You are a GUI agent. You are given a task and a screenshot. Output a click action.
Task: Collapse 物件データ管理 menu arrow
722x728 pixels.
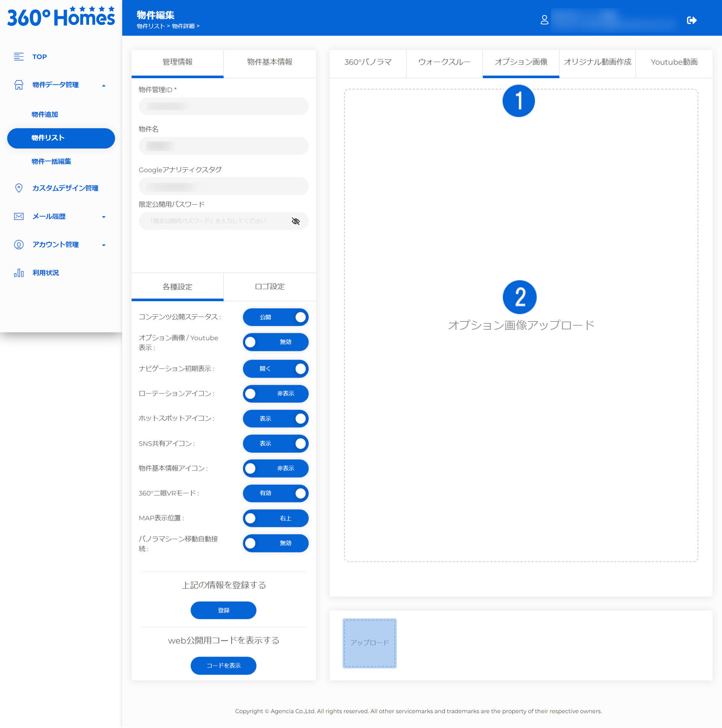[x=104, y=85]
